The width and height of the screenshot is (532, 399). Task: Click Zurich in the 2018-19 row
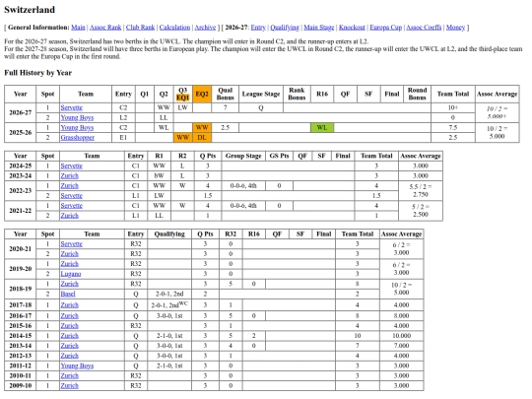coord(70,284)
